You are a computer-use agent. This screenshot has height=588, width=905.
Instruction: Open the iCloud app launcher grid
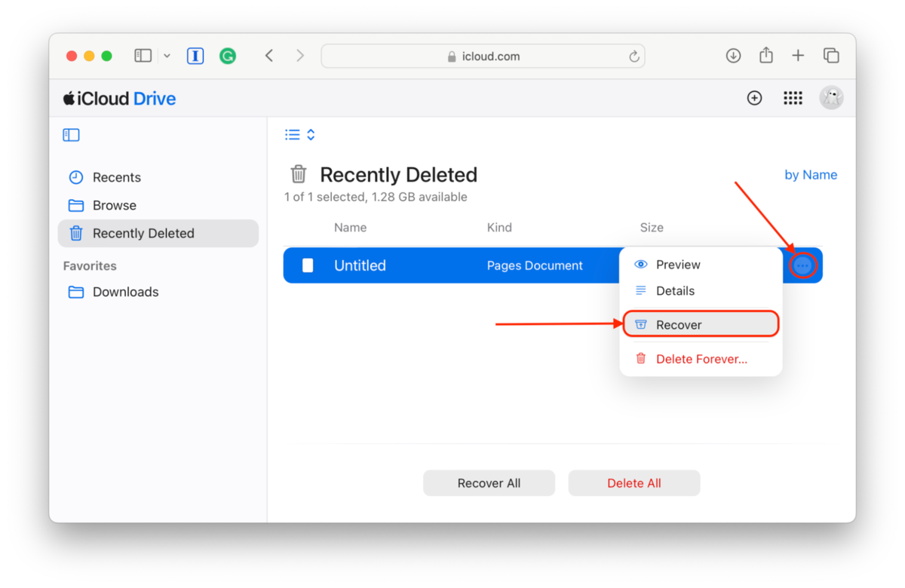(x=793, y=98)
